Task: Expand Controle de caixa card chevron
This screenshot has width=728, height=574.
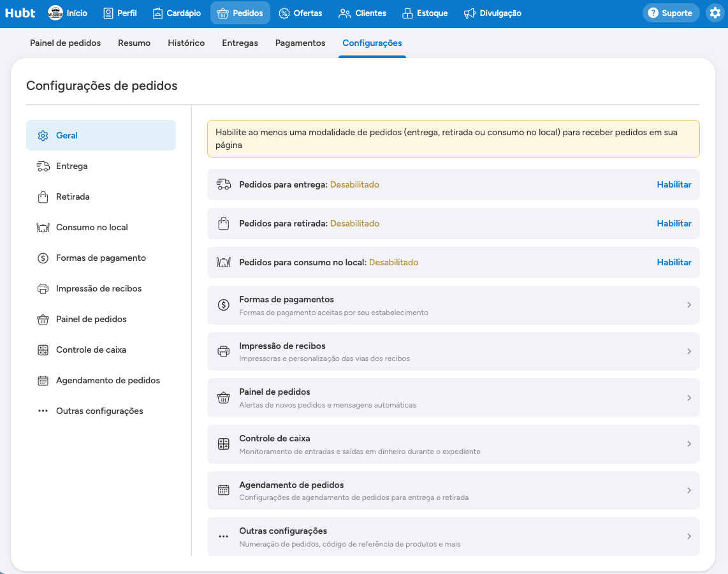Action: coord(689,444)
